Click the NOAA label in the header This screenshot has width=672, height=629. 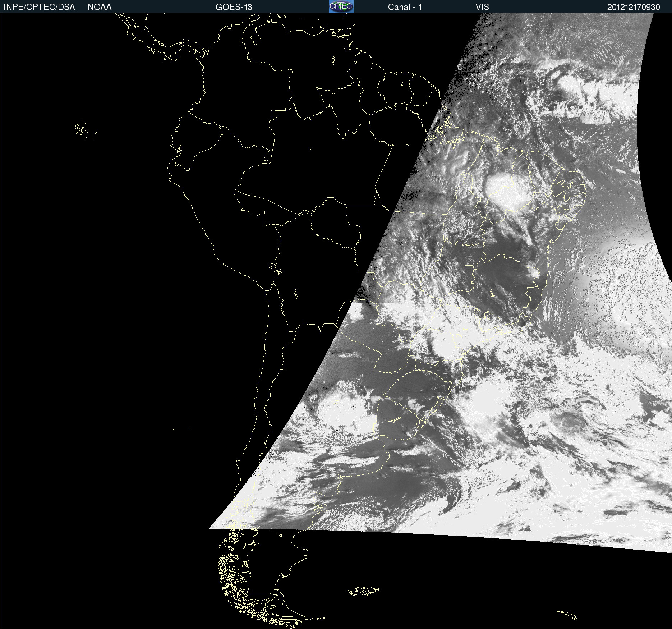[100, 7]
